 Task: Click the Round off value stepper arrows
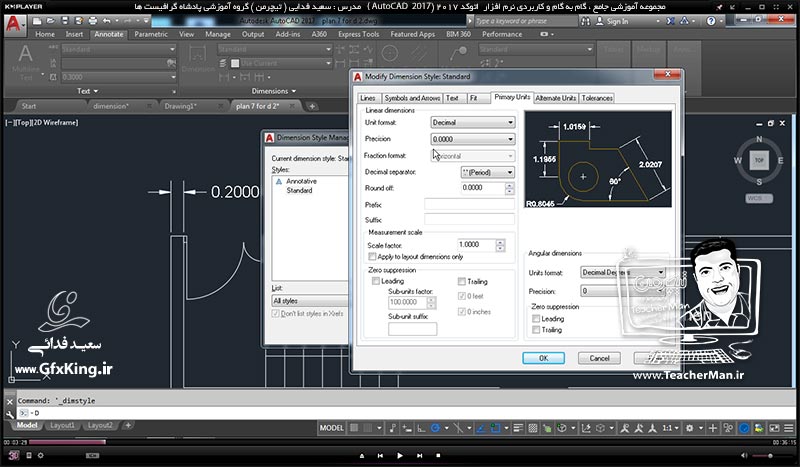509,188
